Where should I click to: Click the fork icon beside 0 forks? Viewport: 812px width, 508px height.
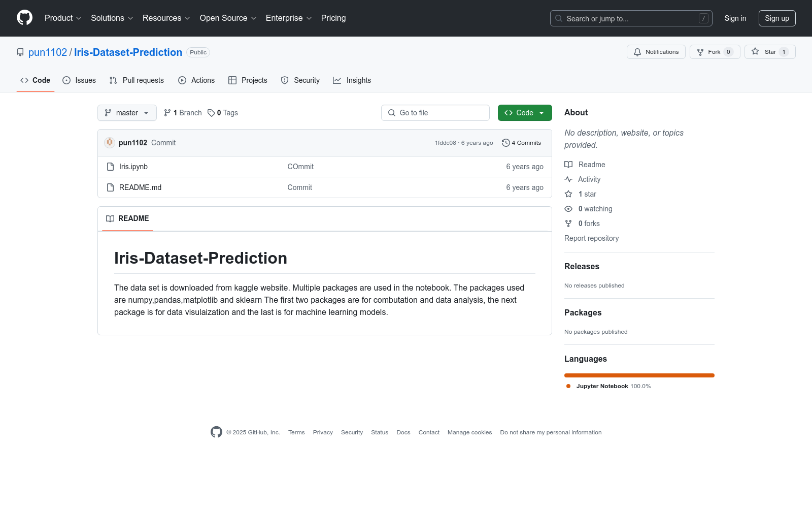(x=568, y=224)
